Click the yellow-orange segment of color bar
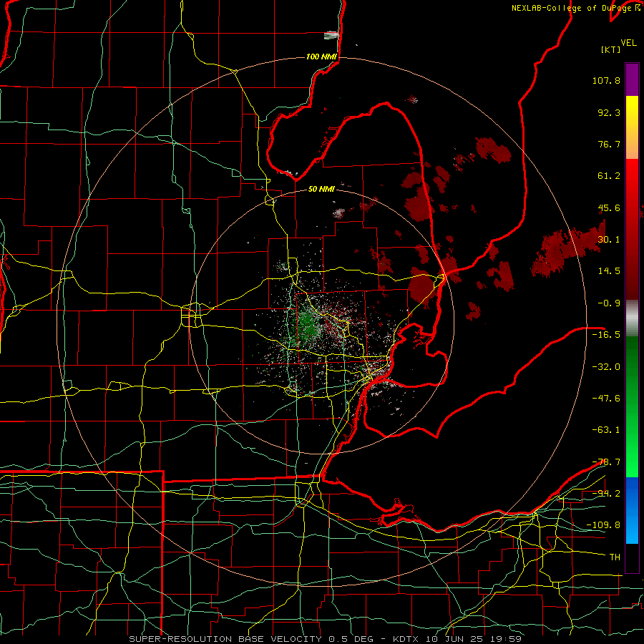Viewport: 644px width, 644px height. tap(632, 127)
